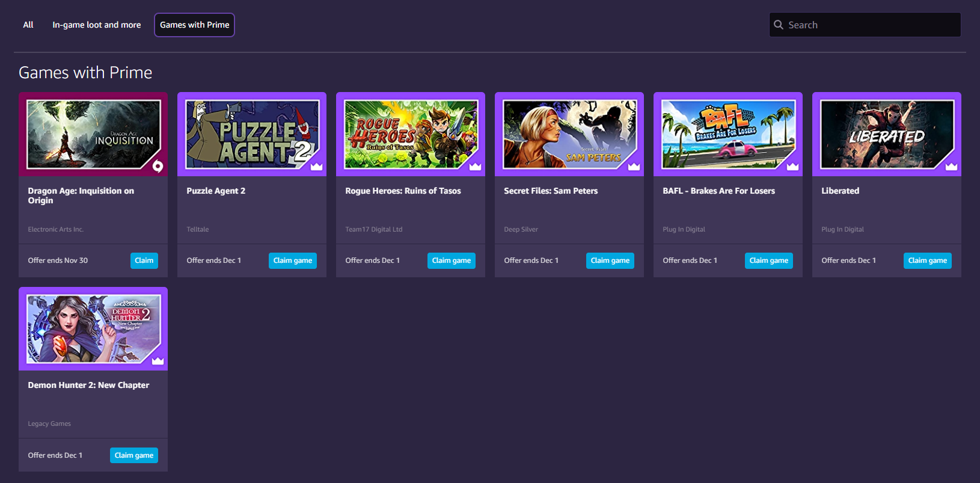Claim game for Liberated

point(928,260)
